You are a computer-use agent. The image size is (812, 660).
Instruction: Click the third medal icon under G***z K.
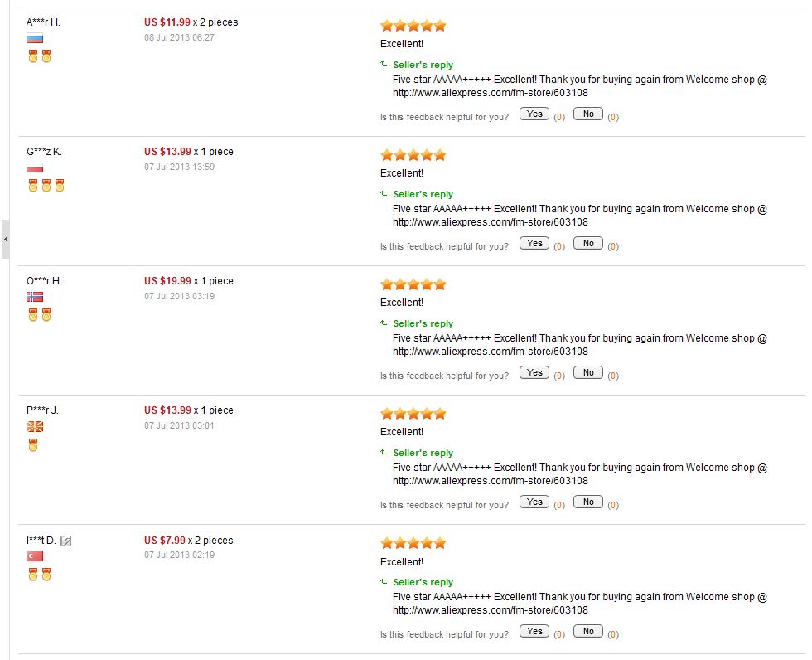pos(60,186)
